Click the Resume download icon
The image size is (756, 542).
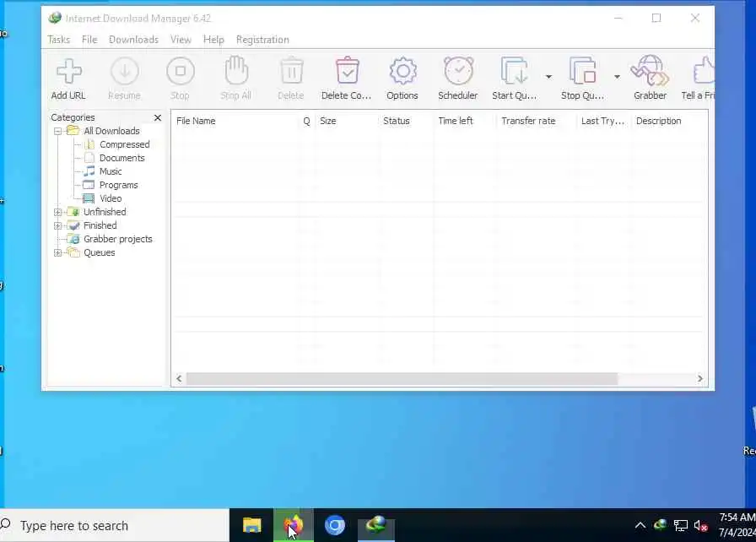click(124, 72)
